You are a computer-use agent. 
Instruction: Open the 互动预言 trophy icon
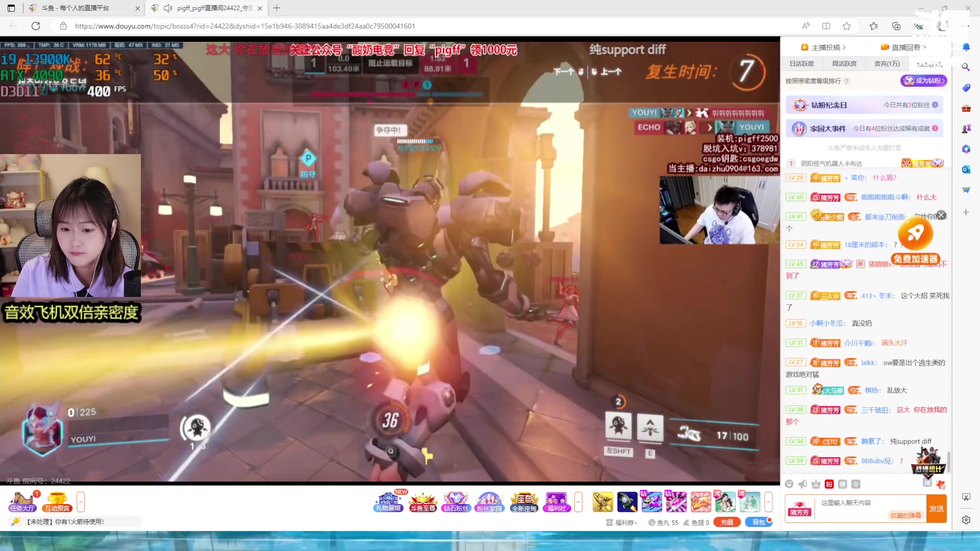(x=57, y=502)
